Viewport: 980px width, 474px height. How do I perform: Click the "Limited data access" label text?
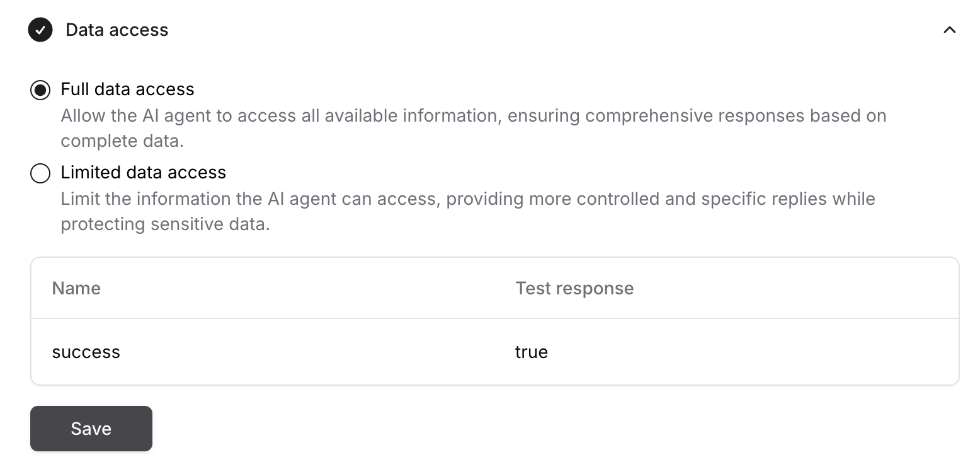point(143,173)
